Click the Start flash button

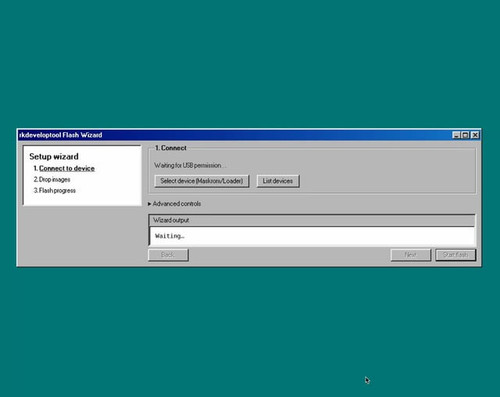click(x=455, y=255)
